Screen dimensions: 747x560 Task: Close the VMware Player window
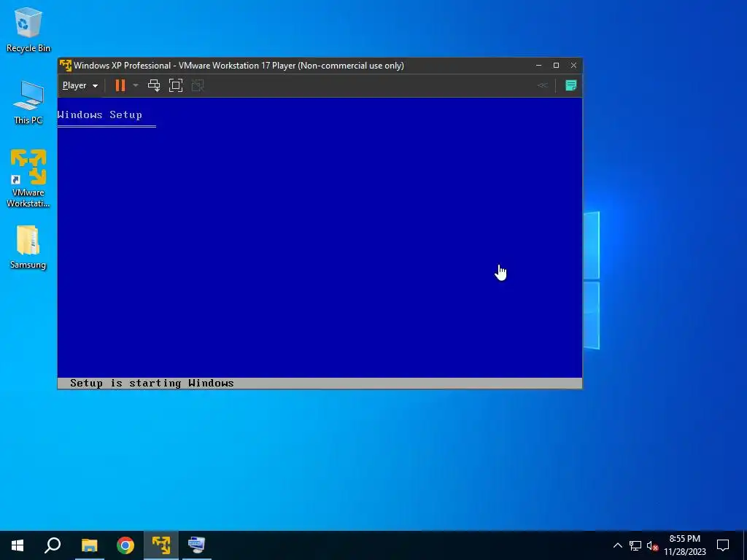[573, 65]
